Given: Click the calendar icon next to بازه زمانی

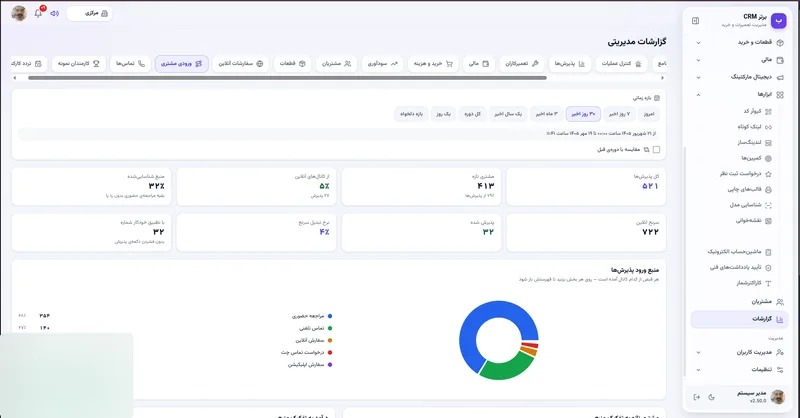Looking at the screenshot, I should pyautogui.click(x=657, y=98).
